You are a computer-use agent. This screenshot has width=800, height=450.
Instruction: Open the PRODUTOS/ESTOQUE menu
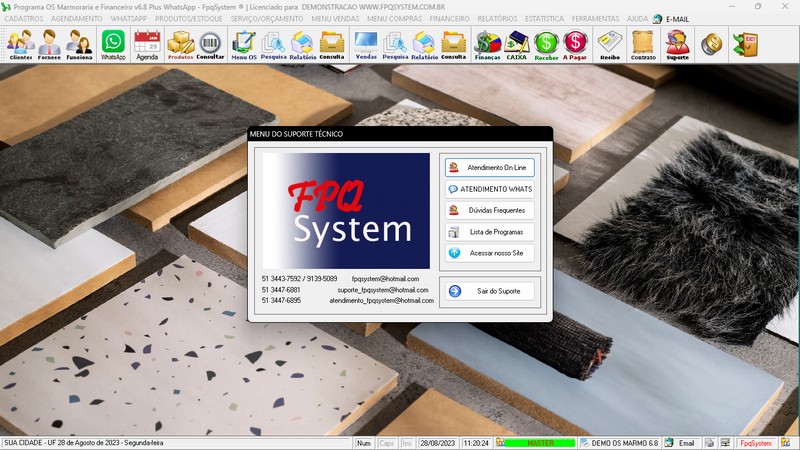coord(189,19)
